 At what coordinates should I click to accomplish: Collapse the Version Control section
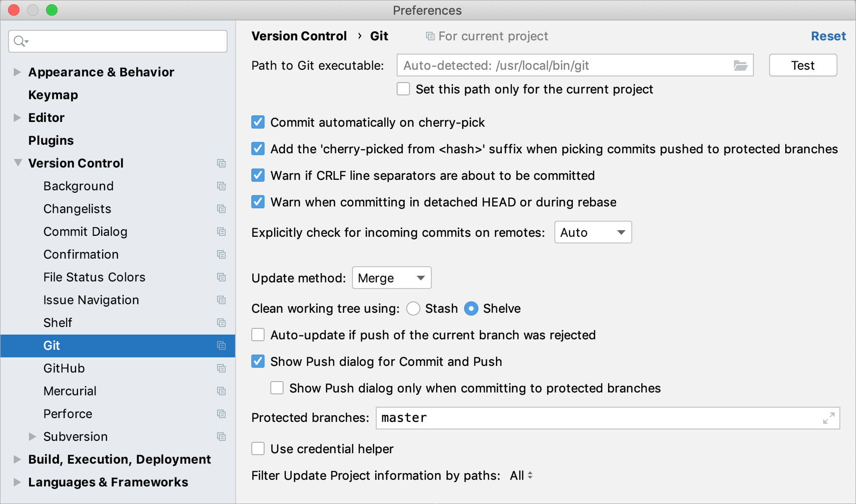(x=18, y=163)
